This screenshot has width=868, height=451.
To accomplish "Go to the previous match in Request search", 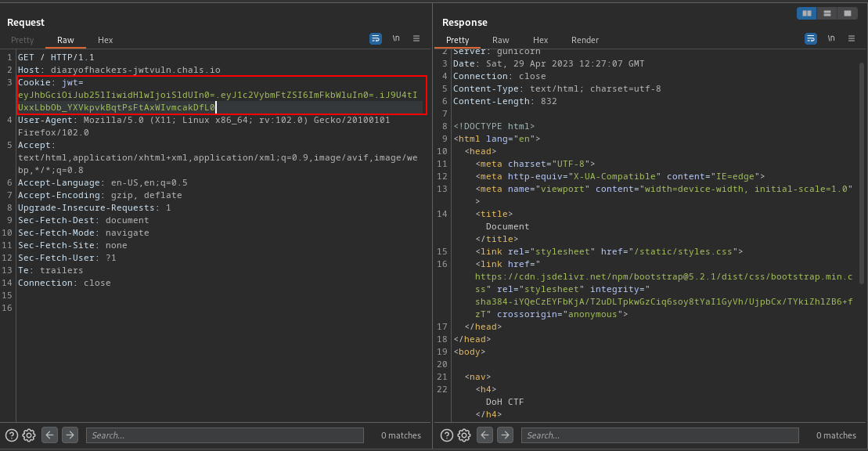I will click(x=49, y=435).
